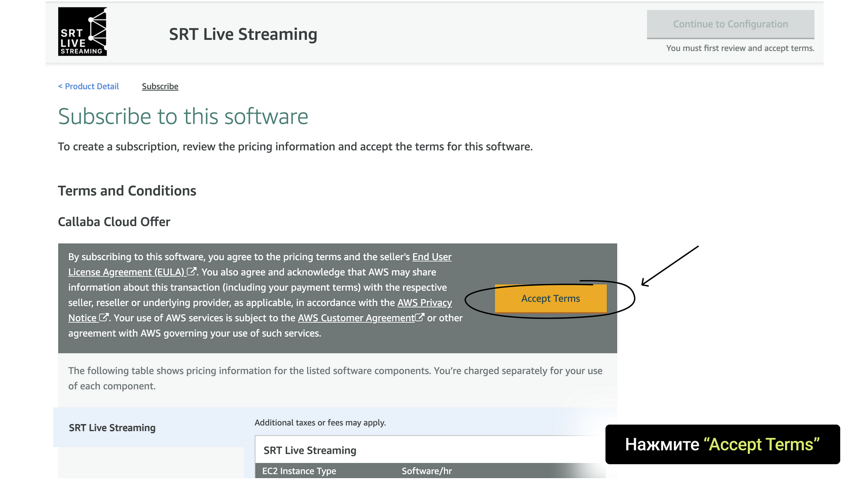Click the Software/hr column header

click(427, 471)
